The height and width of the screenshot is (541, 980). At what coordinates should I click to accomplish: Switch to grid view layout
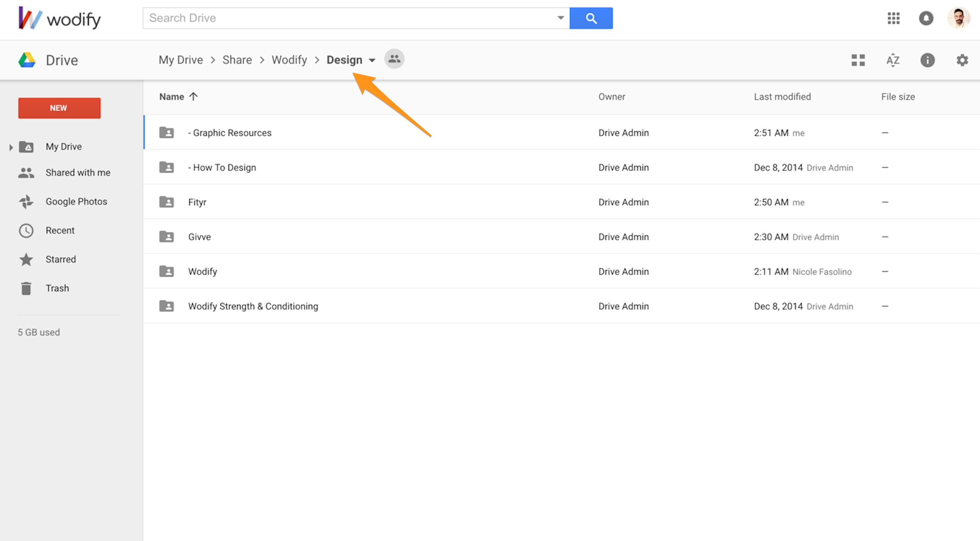tap(858, 60)
